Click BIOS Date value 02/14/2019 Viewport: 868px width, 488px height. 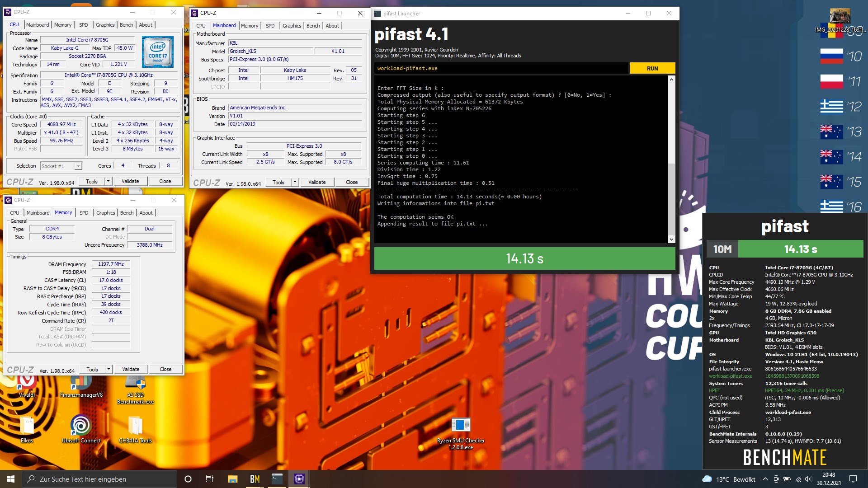[295, 124]
